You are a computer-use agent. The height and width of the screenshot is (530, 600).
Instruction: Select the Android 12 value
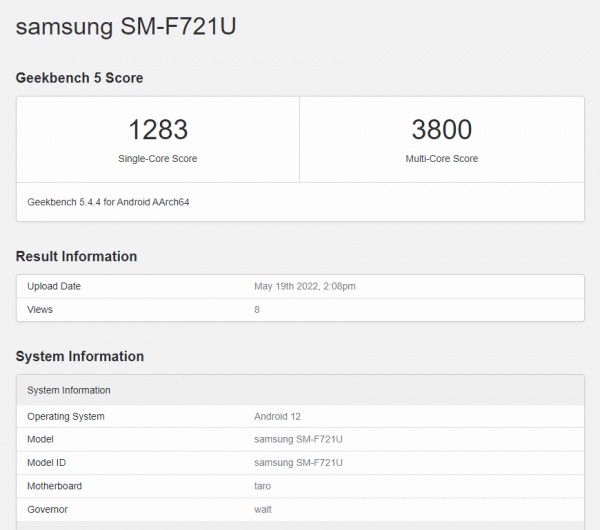click(x=277, y=416)
